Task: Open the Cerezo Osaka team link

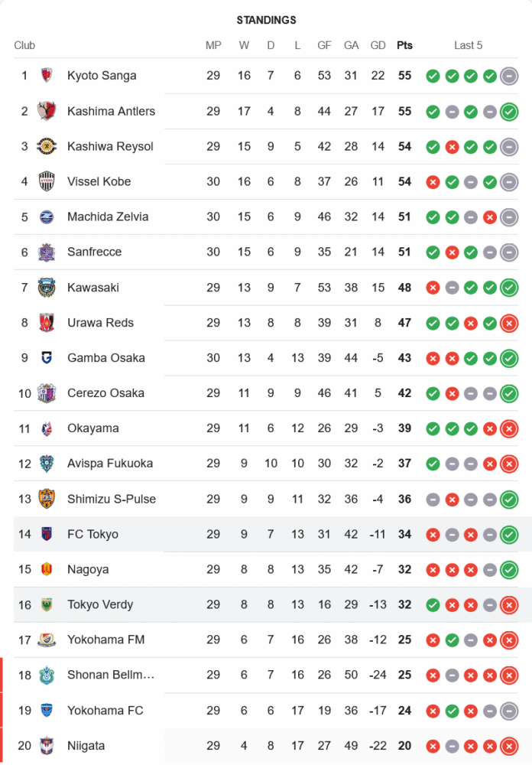Action: (x=105, y=393)
